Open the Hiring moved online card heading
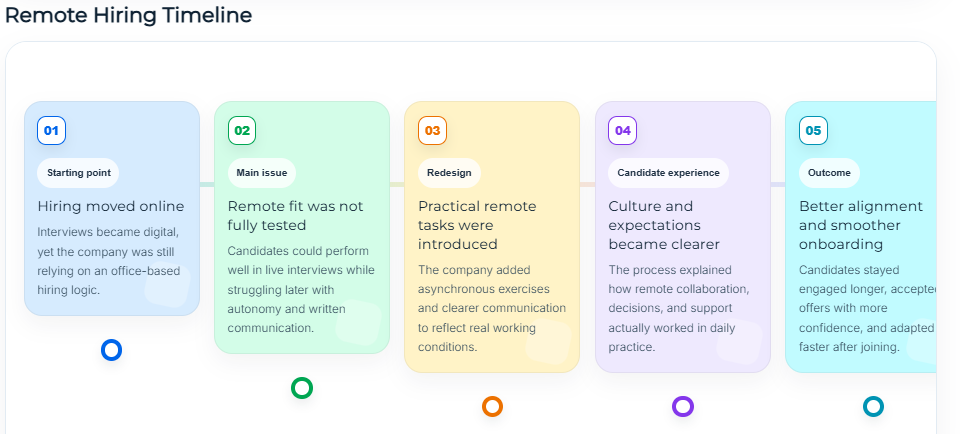The height and width of the screenshot is (434, 960). [x=111, y=206]
